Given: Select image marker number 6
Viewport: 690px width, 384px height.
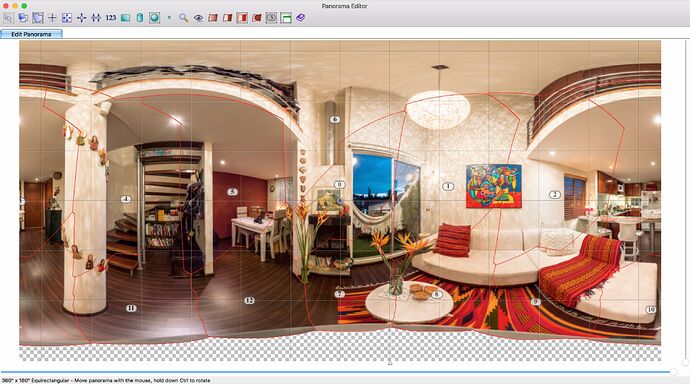Looking at the screenshot, I should pos(335,119).
